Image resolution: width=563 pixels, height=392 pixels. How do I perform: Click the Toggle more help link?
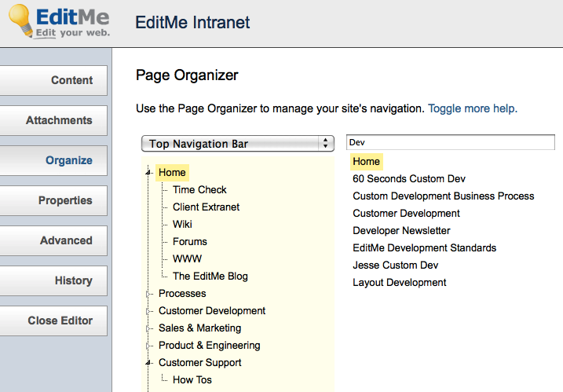coord(473,108)
